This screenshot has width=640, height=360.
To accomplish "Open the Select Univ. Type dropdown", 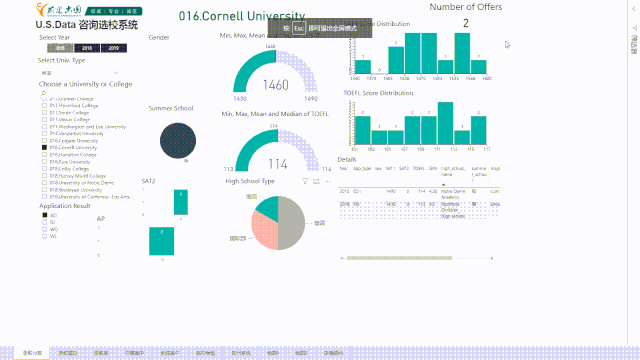I will pyautogui.click(x=79, y=73).
